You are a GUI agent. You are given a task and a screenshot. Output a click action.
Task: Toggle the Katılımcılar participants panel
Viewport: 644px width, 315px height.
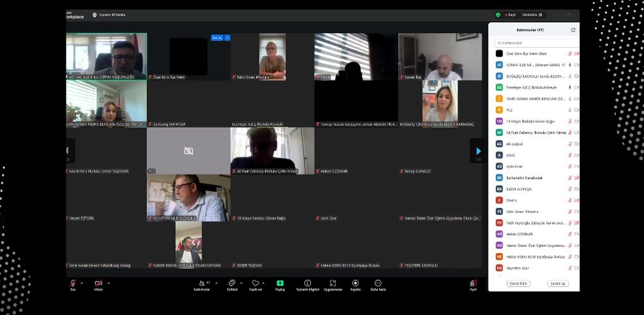(x=202, y=284)
